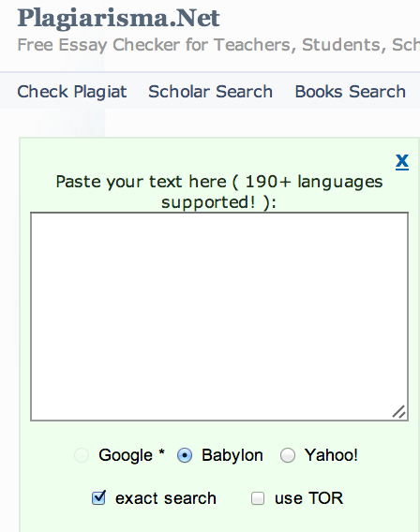Click the 'exact search' text label
This screenshot has height=532, width=420.
[x=166, y=498]
